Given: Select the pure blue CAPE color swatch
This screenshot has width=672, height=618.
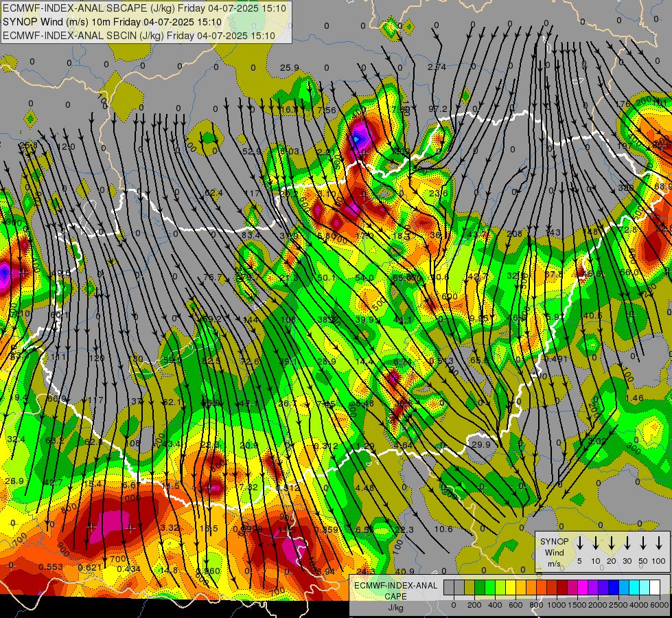Looking at the screenshot, I should coord(614,587).
